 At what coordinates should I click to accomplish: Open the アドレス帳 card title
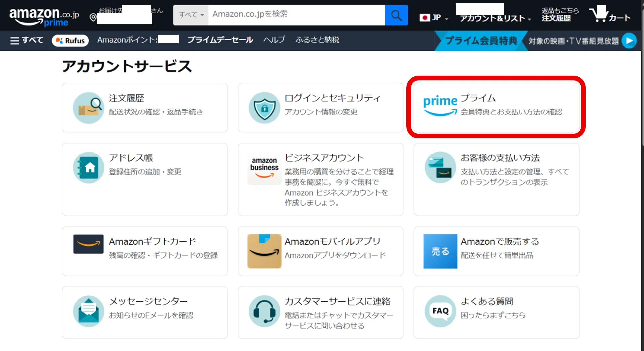131,158
